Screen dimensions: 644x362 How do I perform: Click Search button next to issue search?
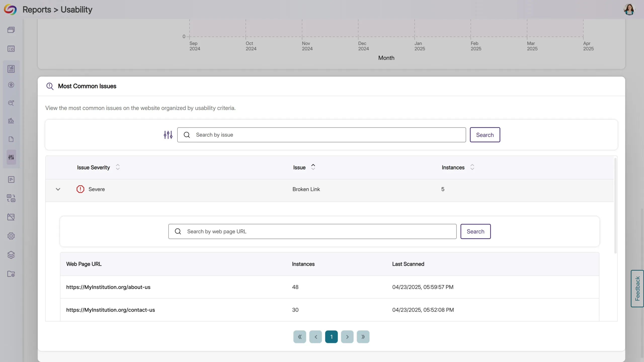click(x=485, y=135)
